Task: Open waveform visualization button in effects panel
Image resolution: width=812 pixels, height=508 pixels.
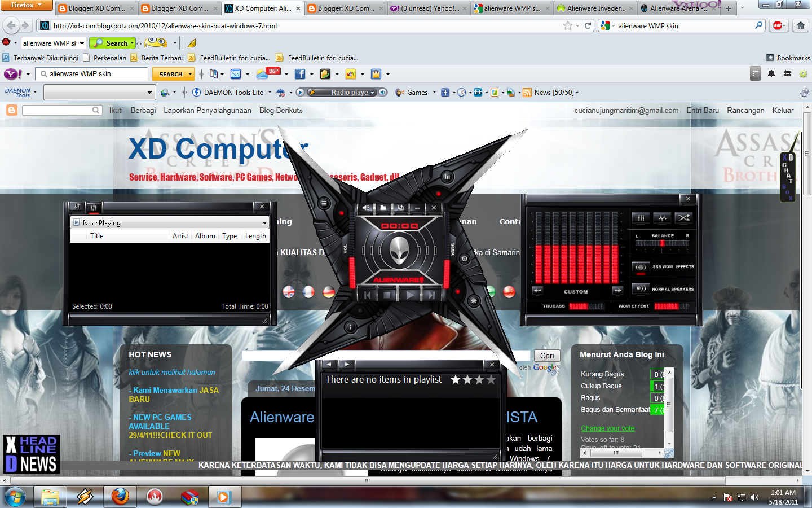Action: 663,218
